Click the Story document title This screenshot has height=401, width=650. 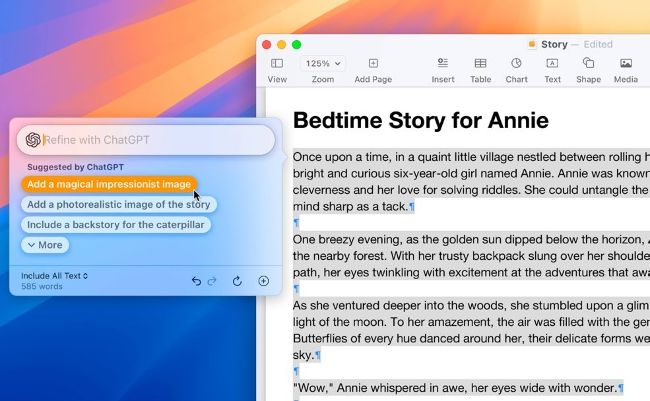click(x=553, y=44)
